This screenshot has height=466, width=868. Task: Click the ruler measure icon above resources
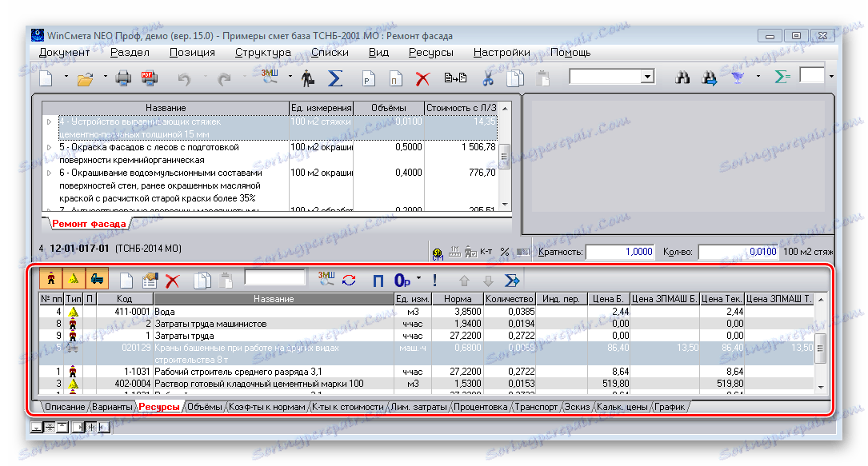454,252
